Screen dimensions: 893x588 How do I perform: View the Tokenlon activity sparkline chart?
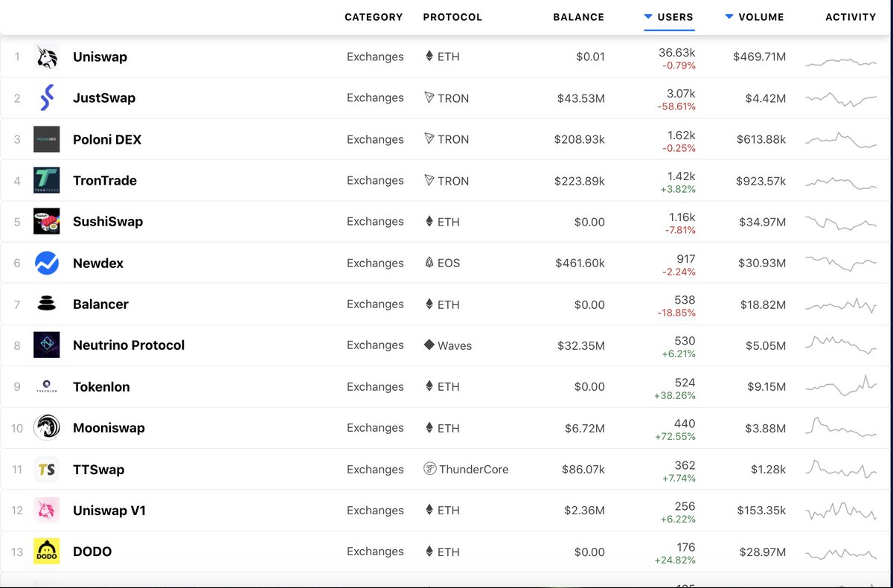click(x=841, y=386)
